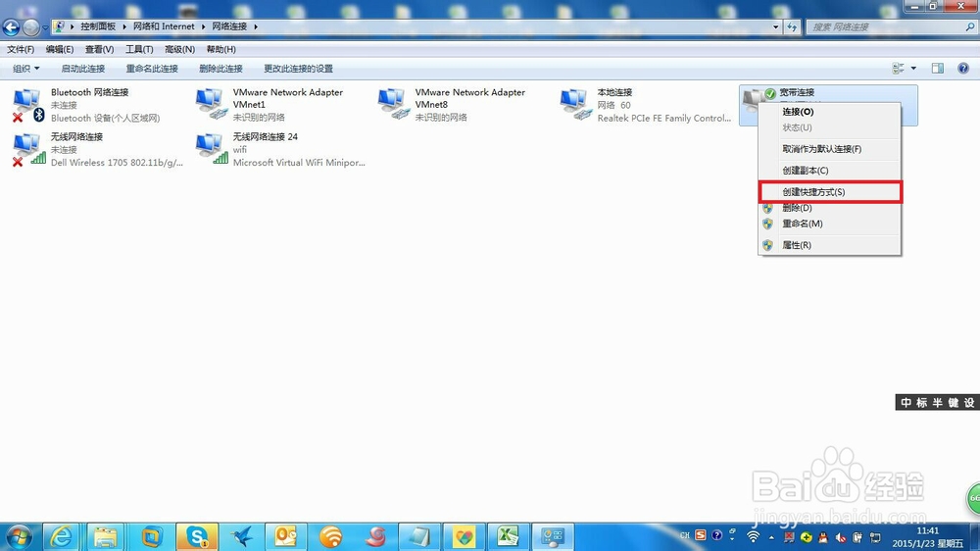
Task: Choose 创建副本(C) in context menu
Action: (x=829, y=171)
